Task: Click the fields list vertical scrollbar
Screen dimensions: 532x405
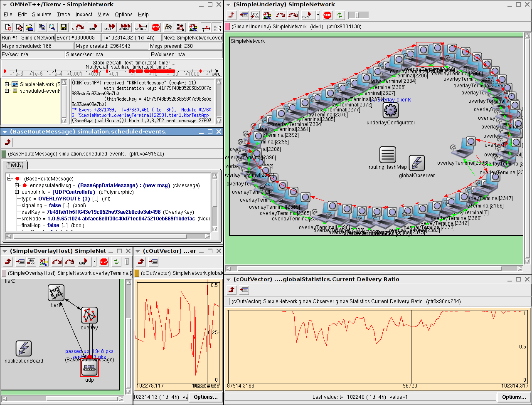Action: coord(215,202)
